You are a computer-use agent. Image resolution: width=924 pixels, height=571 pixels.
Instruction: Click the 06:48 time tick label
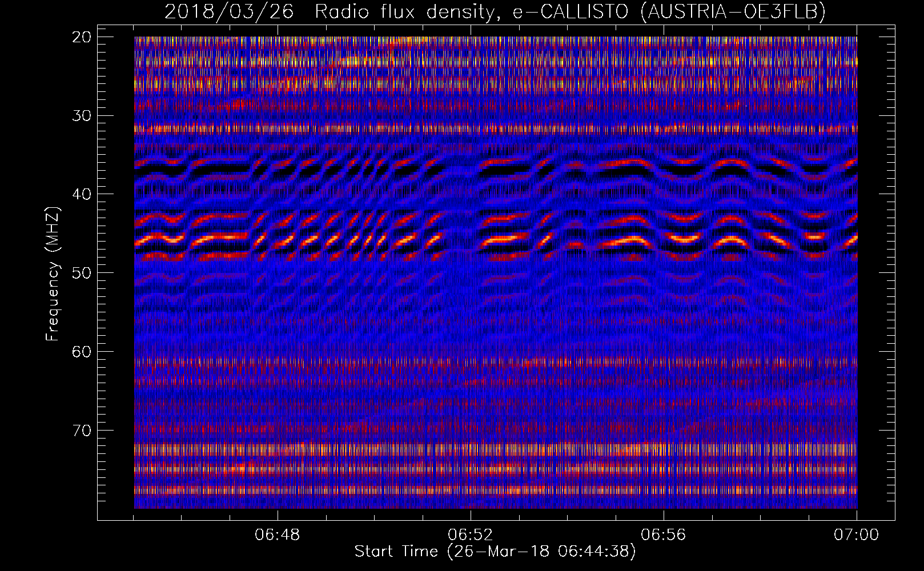[x=278, y=535]
